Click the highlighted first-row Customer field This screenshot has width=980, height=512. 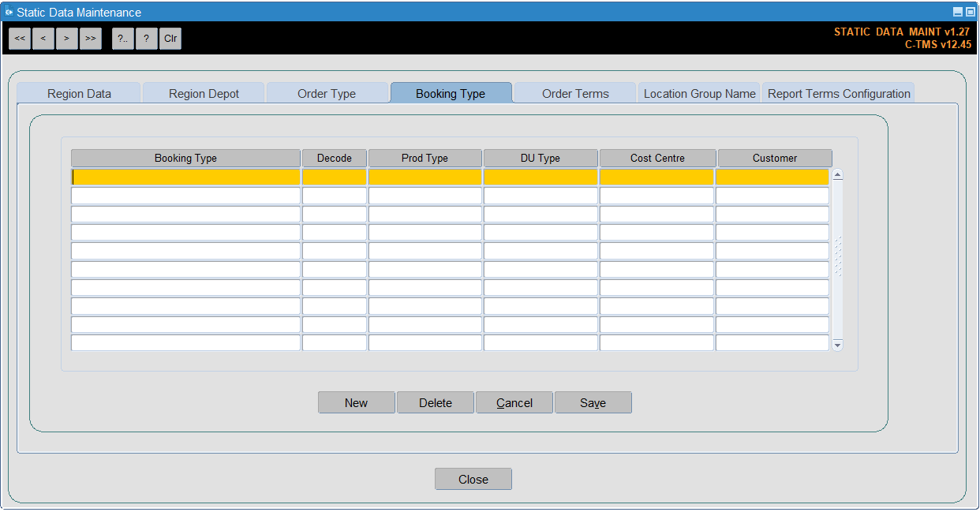pos(772,177)
